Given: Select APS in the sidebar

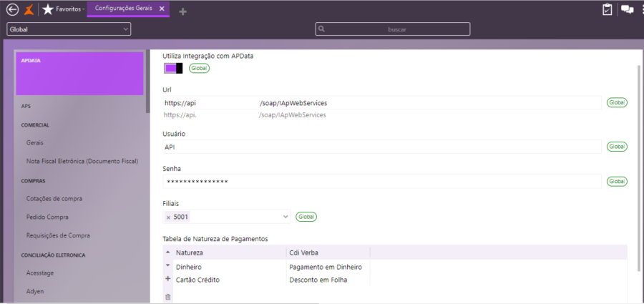Looking at the screenshot, I should (26, 106).
